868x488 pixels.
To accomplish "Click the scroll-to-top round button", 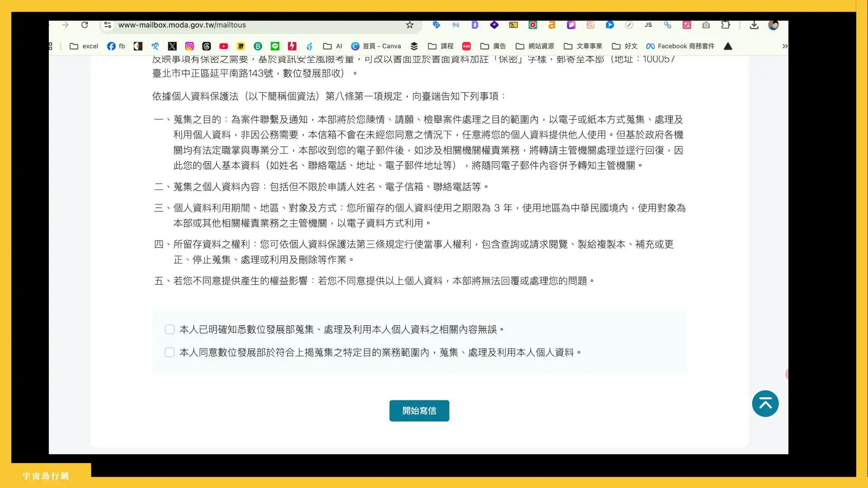I will 765,404.
